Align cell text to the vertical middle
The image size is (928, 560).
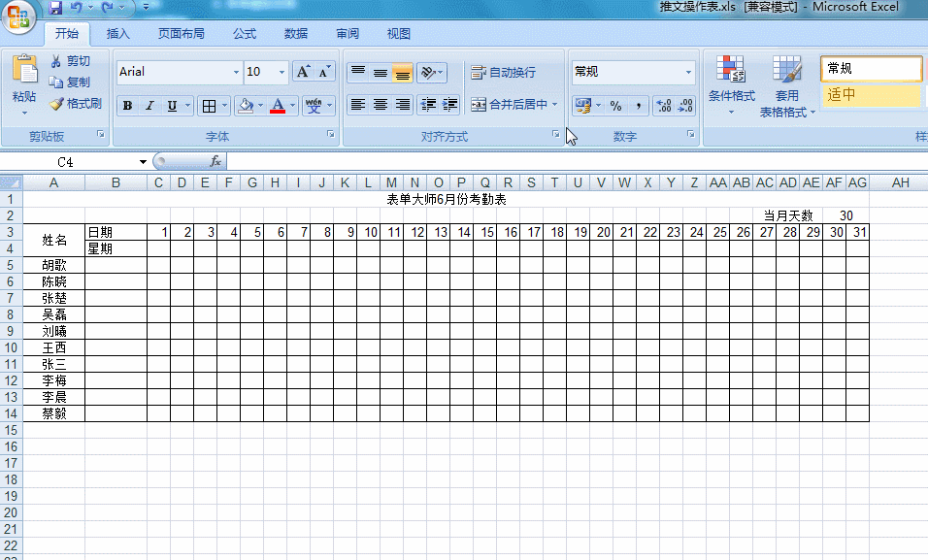[380, 72]
